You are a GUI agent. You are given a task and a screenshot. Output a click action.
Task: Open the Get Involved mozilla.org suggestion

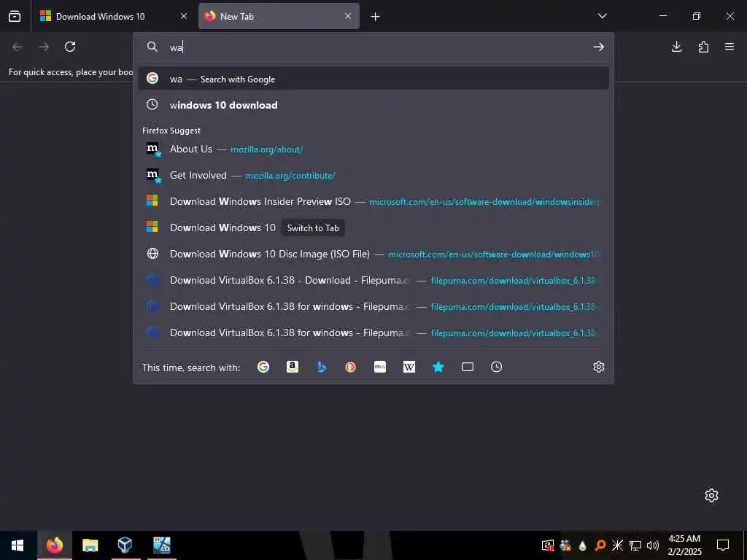373,175
